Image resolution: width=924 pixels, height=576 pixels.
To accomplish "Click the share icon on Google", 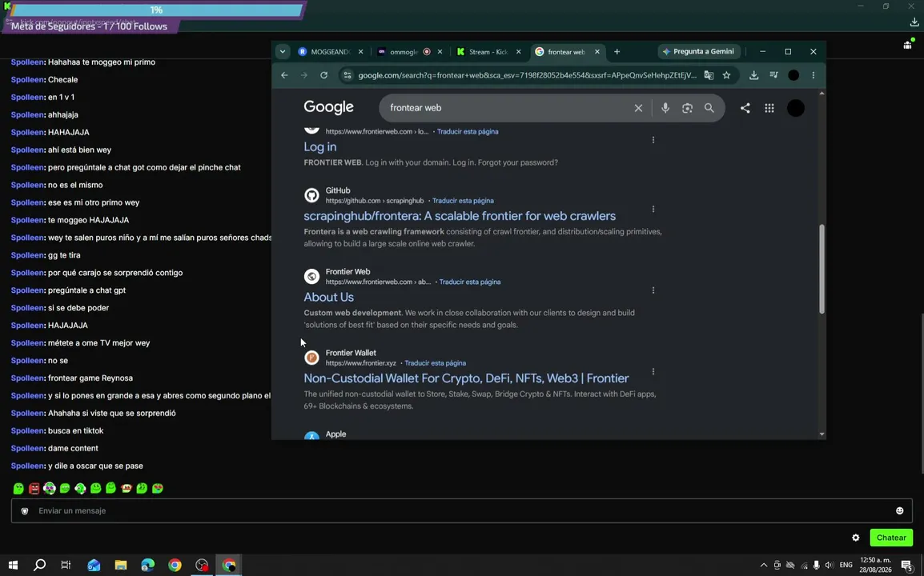I will pyautogui.click(x=745, y=108).
